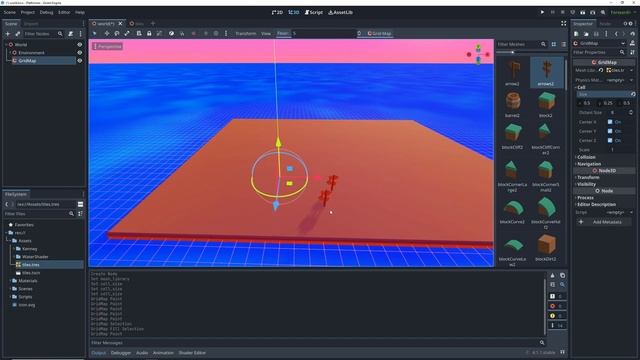
Task: Select the Move Mode tool
Action: [107, 33]
